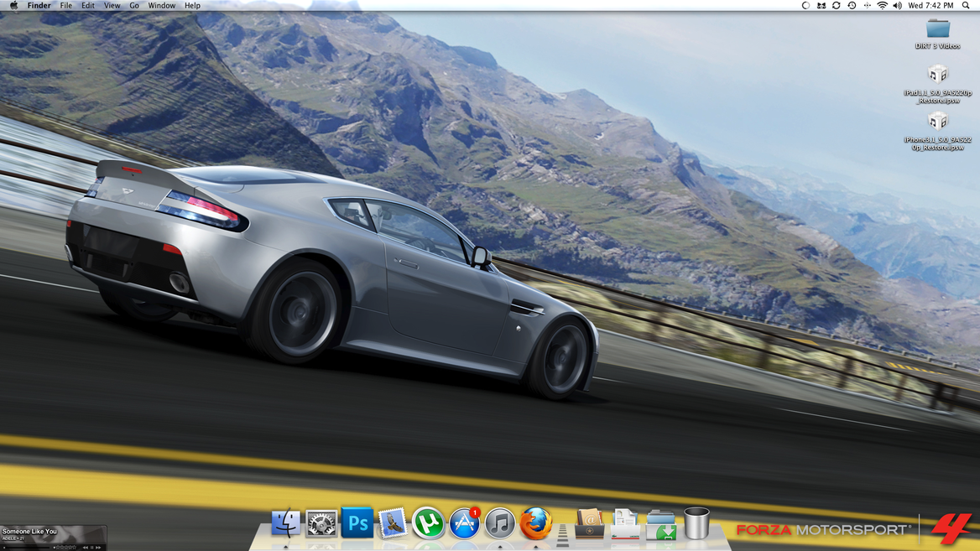Click the 'Someone Like You' song title
980x551 pixels.
click(x=29, y=532)
